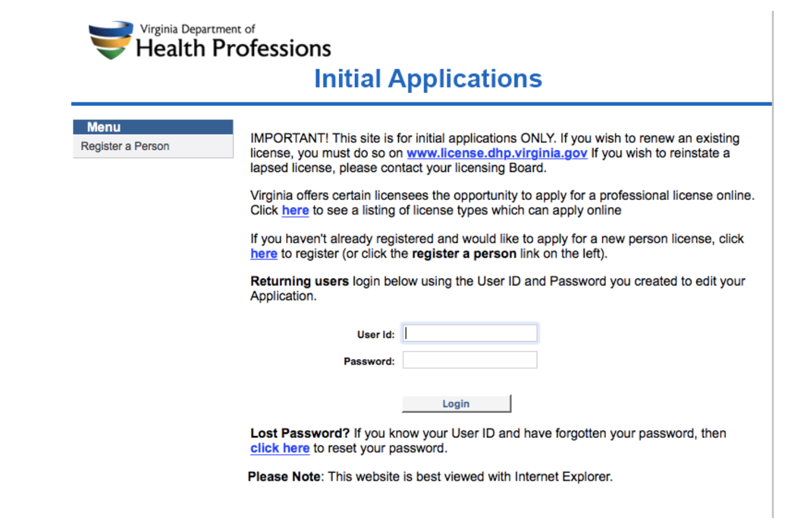Click 'here' link to register a person
Viewport: 803px width, 532px height.
pyautogui.click(x=264, y=254)
